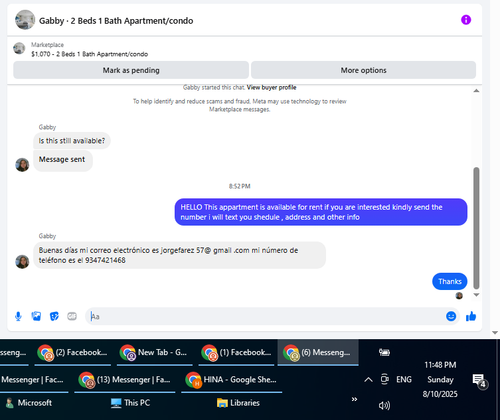Open More options for listing
500x420 pixels.
[363, 70]
